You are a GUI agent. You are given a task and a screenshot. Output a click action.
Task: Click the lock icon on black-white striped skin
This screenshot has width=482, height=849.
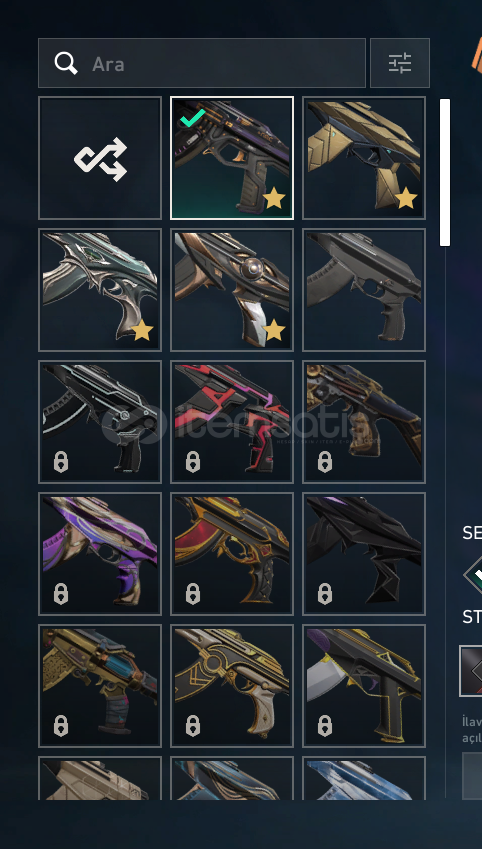pyautogui.click(x=61, y=462)
